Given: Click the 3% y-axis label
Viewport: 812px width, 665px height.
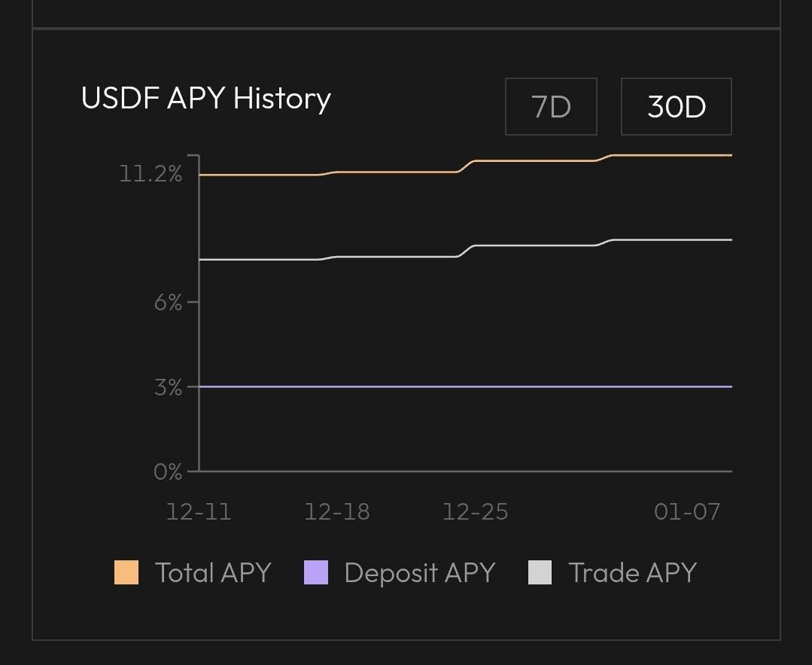Looking at the screenshot, I should point(168,387).
